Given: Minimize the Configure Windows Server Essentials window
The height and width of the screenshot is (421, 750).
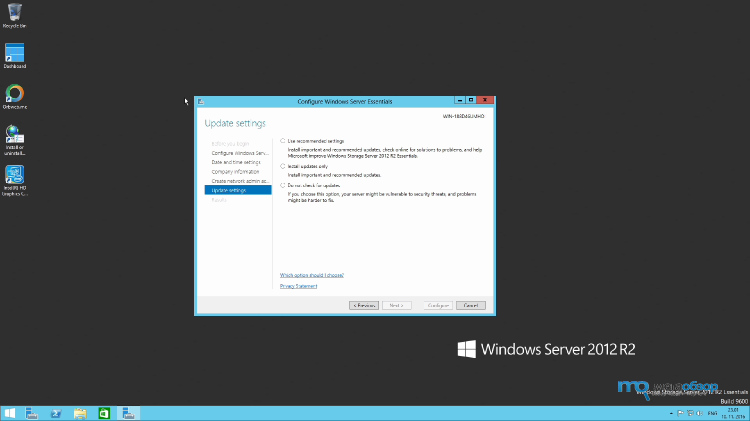Looking at the screenshot, I should (x=460, y=100).
